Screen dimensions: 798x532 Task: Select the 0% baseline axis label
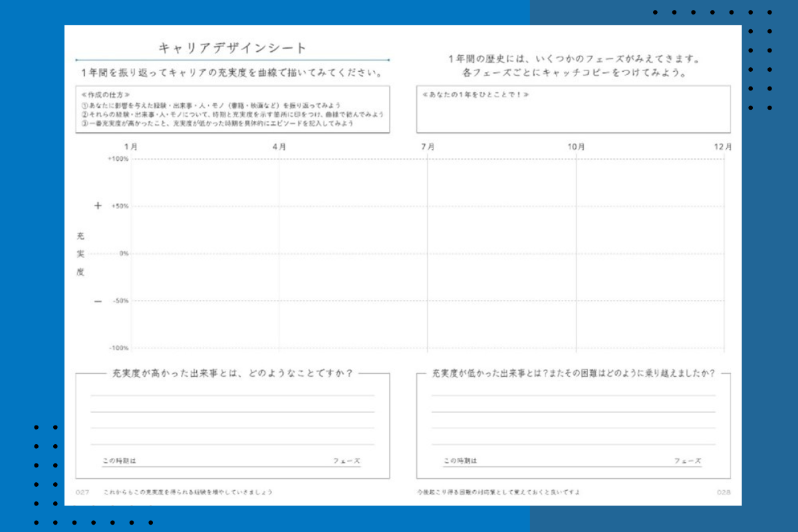(124, 253)
